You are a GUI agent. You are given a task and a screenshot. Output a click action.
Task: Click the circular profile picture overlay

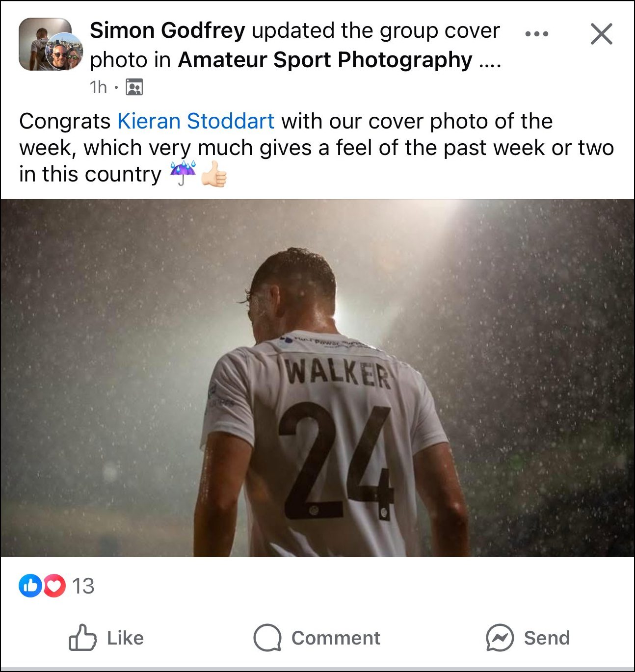[x=65, y=52]
